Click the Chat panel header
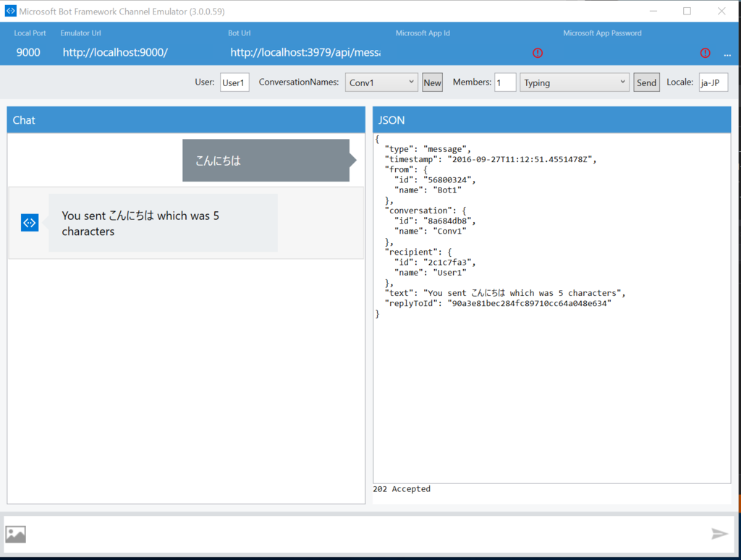This screenshot has width=741, height=560. pyautogui.click(x=186, y=120)
